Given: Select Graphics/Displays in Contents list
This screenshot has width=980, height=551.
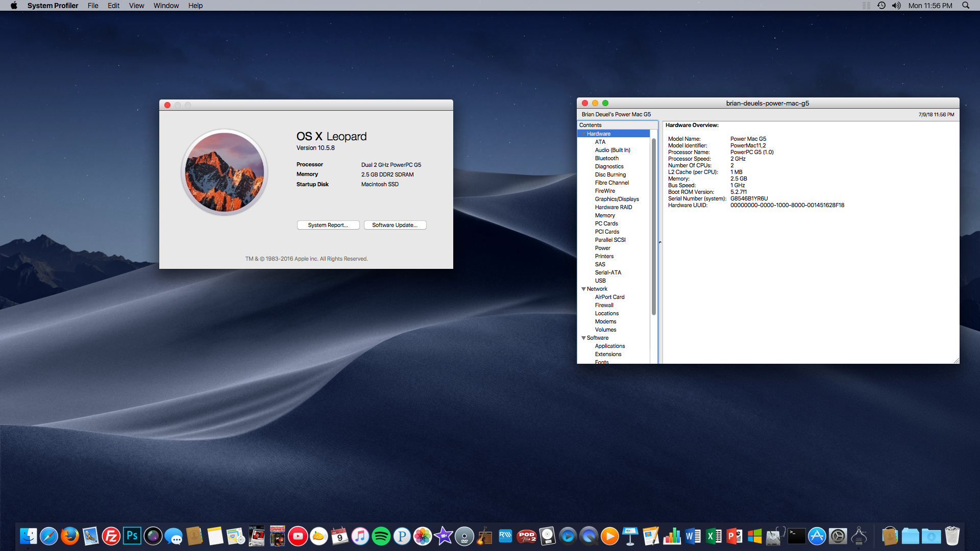Looking at the screenshot, I should point(617,199).
